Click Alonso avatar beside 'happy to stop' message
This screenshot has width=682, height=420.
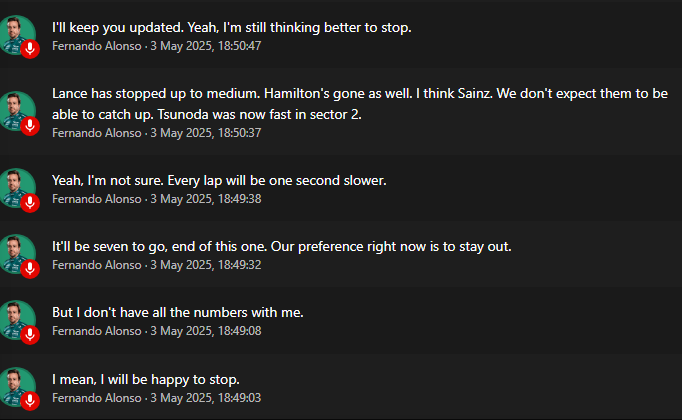[16, 387]
